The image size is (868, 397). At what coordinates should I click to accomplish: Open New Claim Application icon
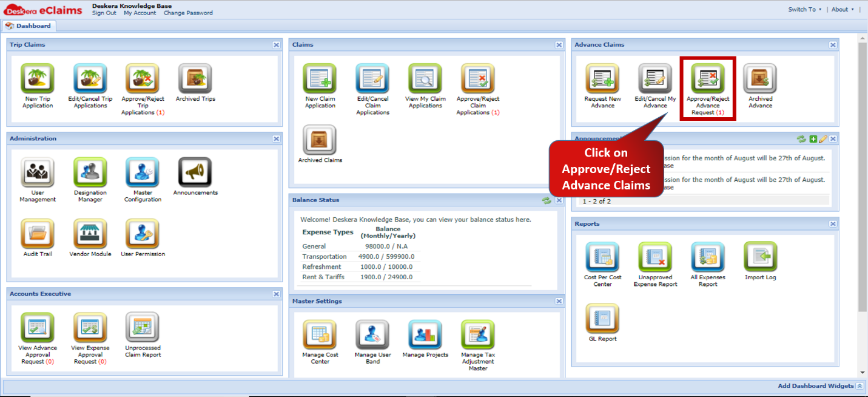coord(320,79)
